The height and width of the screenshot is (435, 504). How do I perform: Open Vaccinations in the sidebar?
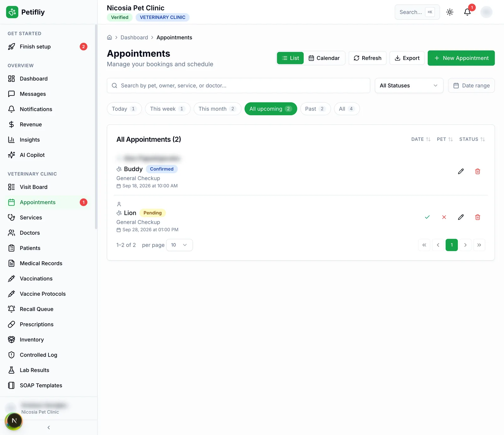[x=48, y=279]
